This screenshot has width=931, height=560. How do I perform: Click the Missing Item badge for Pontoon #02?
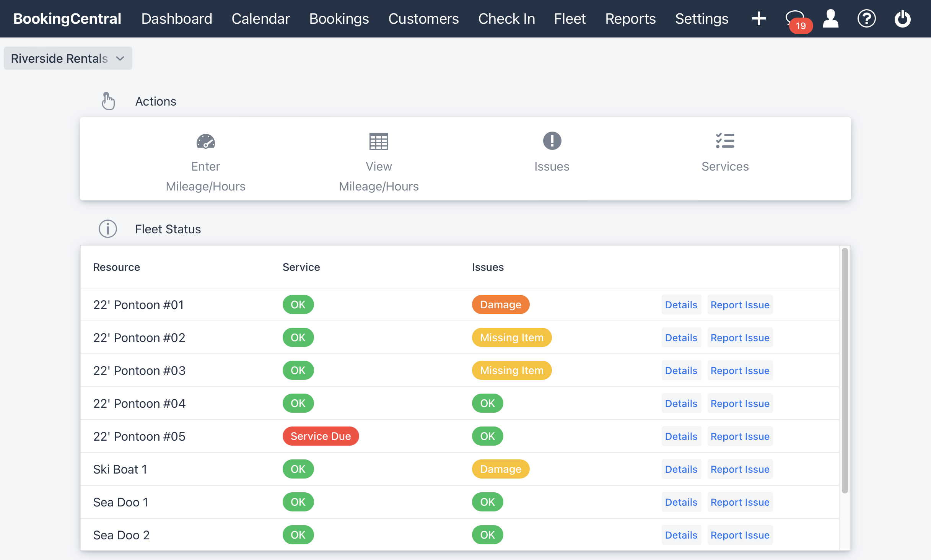pos(512,337)
